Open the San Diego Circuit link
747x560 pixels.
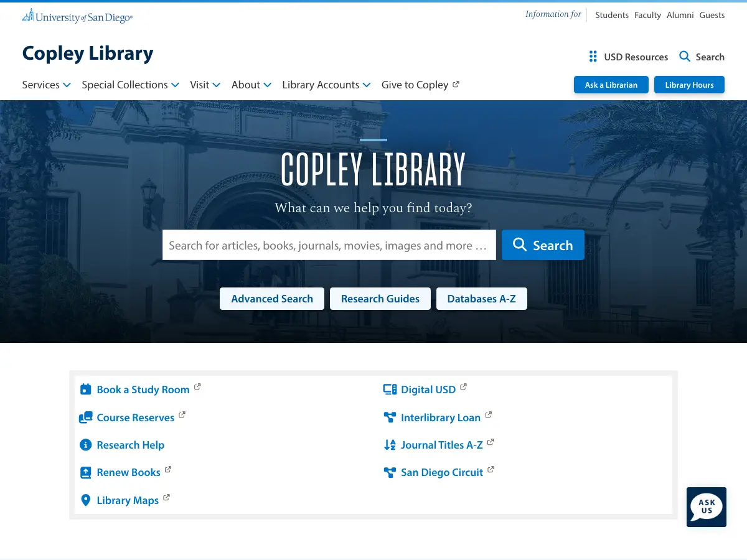tap(442, 472)
